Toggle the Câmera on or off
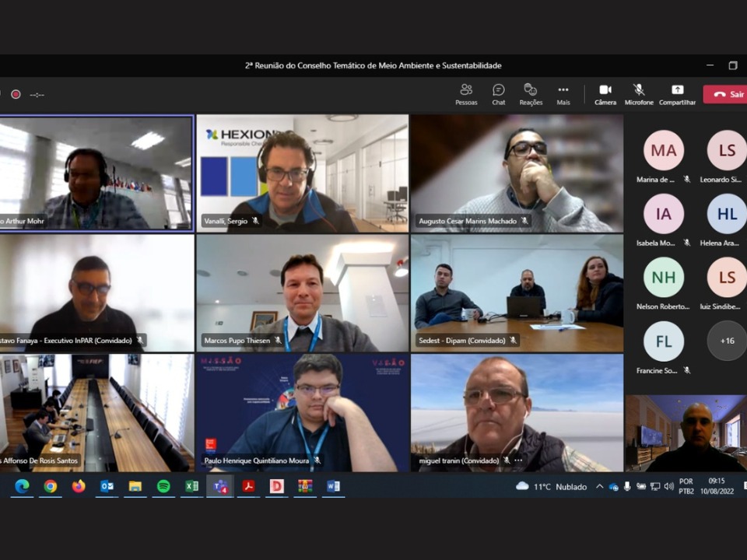 coord(605,94)
